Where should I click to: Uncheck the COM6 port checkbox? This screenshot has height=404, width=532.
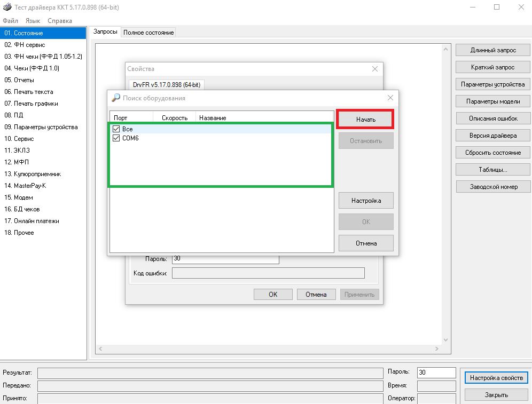coord(116,138)
